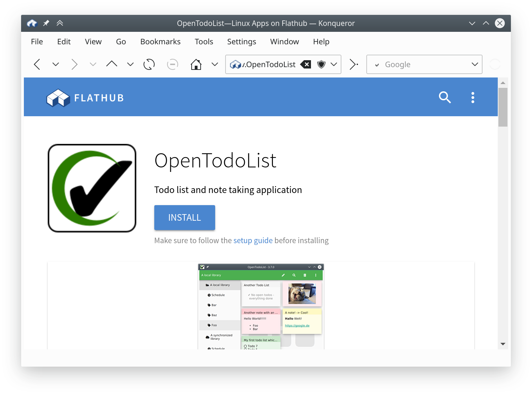Viewport: 532px width, 394px height.
Task: Open the Settings menu
Action: point(242,42)
